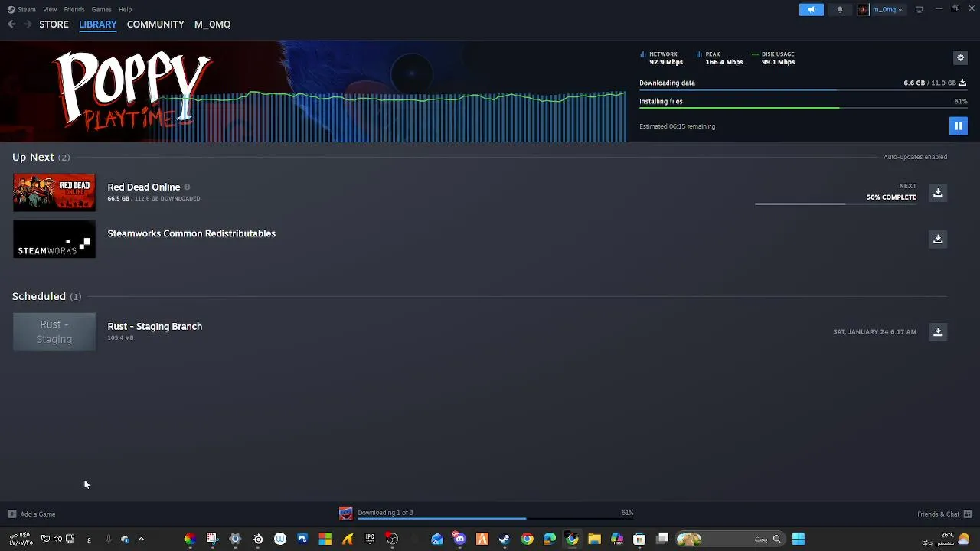Open the Rust - Staging Branch title
The width and height of the screenshot is (980, 551).
coord(155,326)
